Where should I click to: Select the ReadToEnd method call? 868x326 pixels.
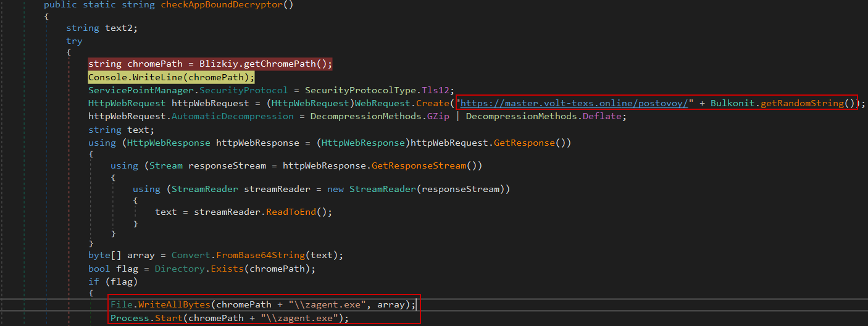pyautogui.click(x=291, y=212)
